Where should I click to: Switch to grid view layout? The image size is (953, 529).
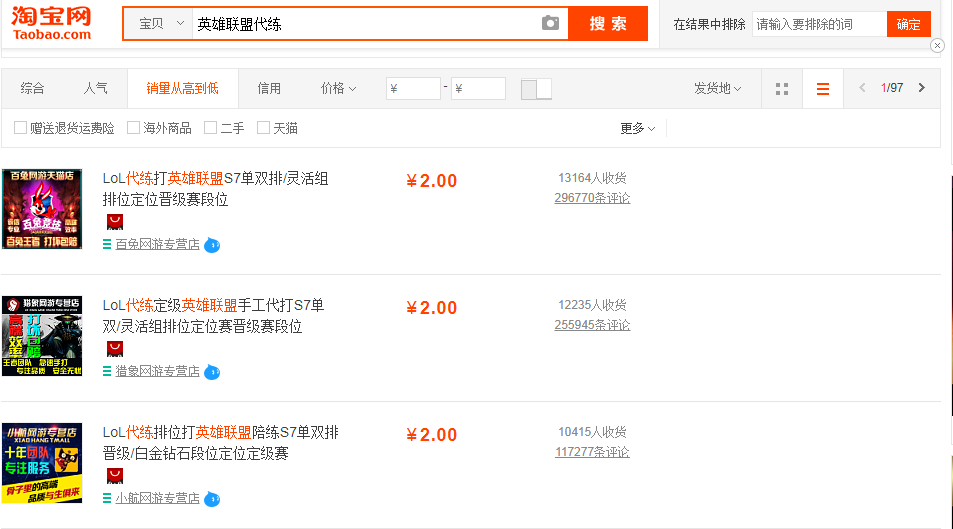(x=782, y=89)
